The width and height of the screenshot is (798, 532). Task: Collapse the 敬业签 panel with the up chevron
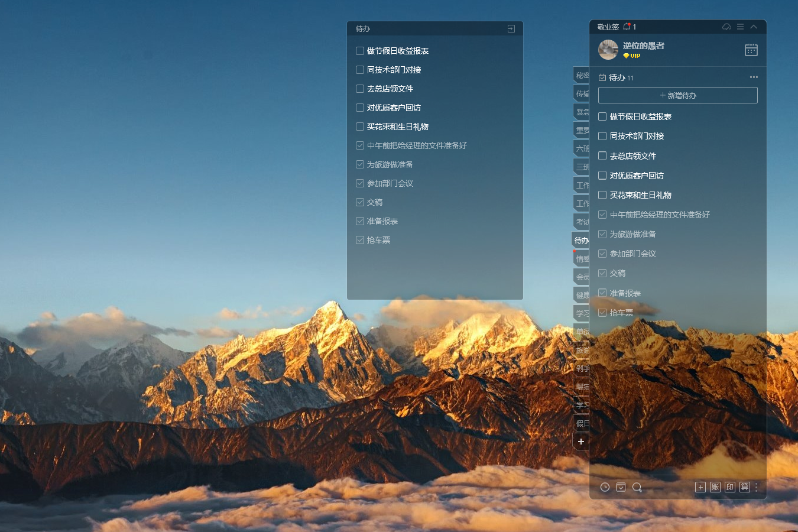[x=754, y=27]
